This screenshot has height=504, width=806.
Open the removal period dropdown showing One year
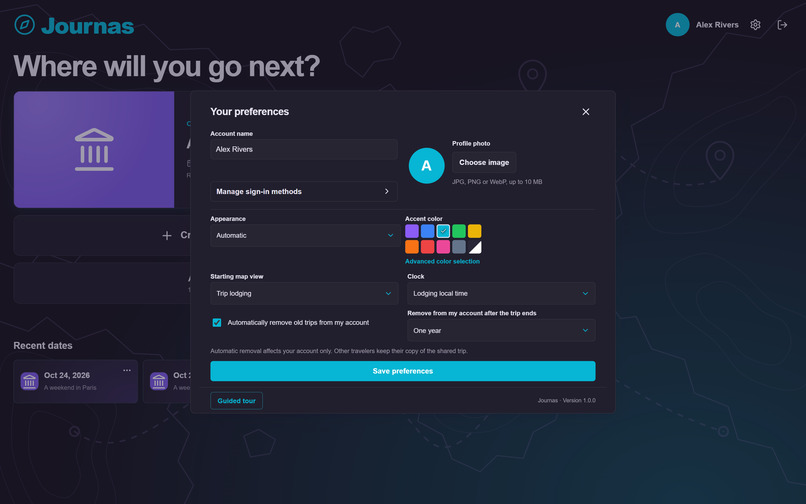tap(501, 331)
